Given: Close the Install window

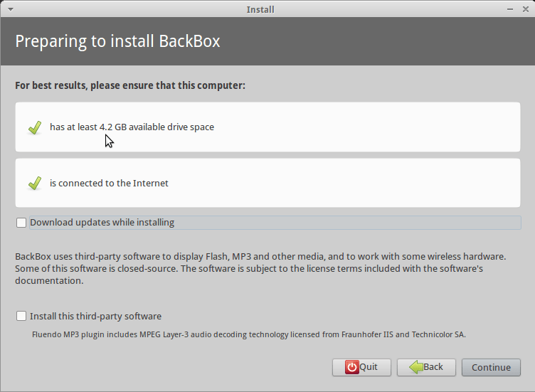Looking at the screenshot, I should pyautogui.click(x=526, y=9).
